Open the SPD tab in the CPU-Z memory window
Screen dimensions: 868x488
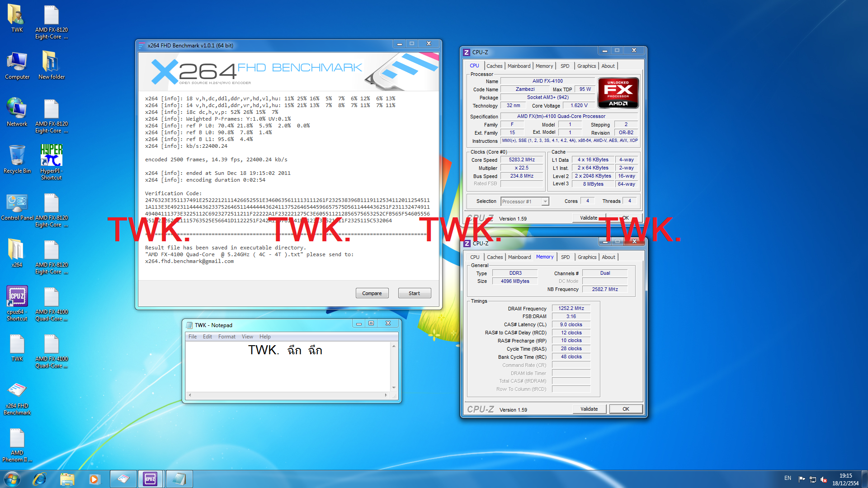(565, 257)
